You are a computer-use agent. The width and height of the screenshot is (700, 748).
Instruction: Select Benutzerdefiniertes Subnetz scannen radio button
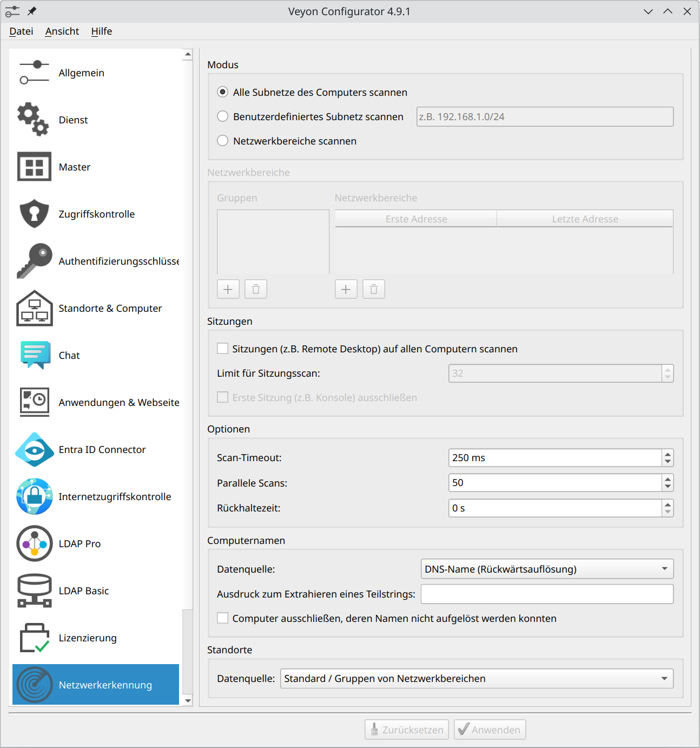tap(222, 116)
